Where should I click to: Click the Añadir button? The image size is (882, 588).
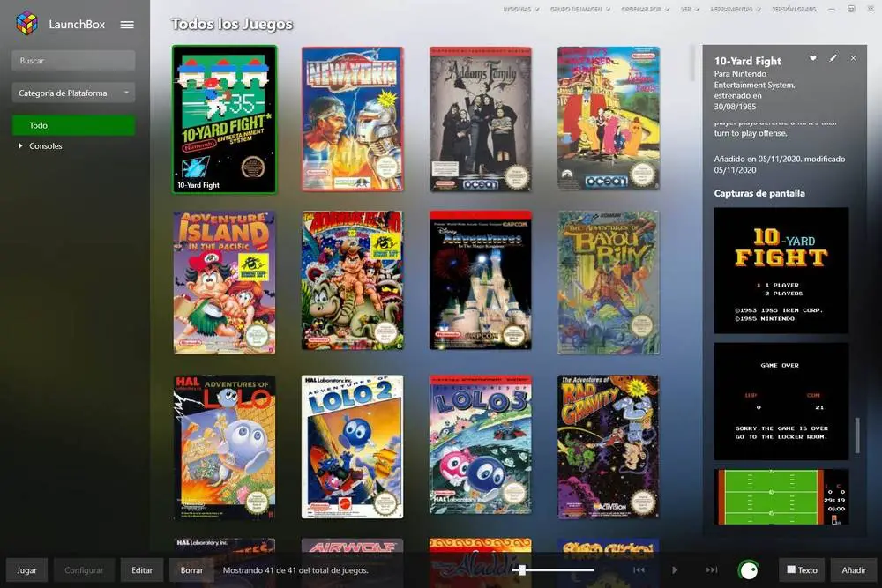pos(853,570)
